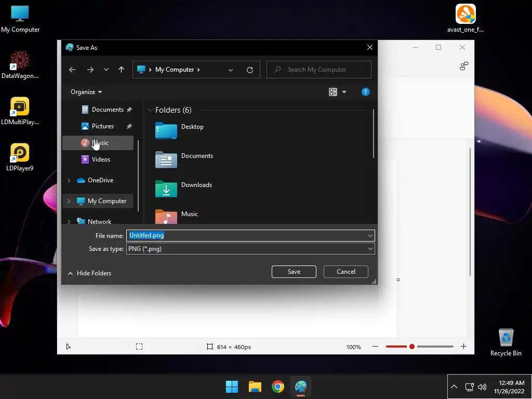This screenshot has height=399, width=532.
Task: Click the Paint share icon at top right
Action: pos(464,66)
